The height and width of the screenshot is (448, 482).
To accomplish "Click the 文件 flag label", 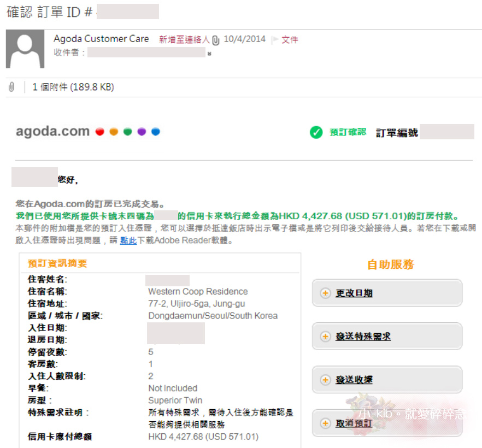I will pyautogui.click(x=290, y=40).
